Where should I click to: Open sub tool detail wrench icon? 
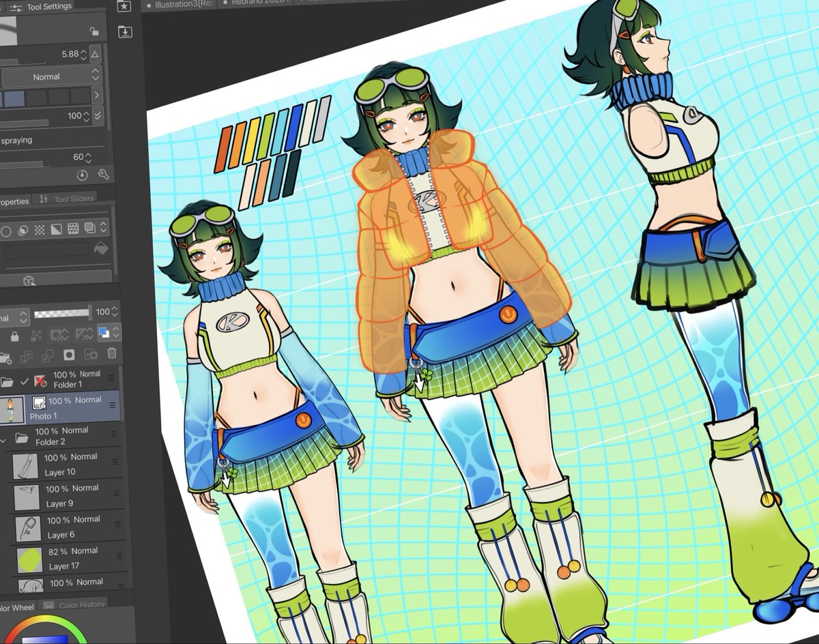(103, 175)
